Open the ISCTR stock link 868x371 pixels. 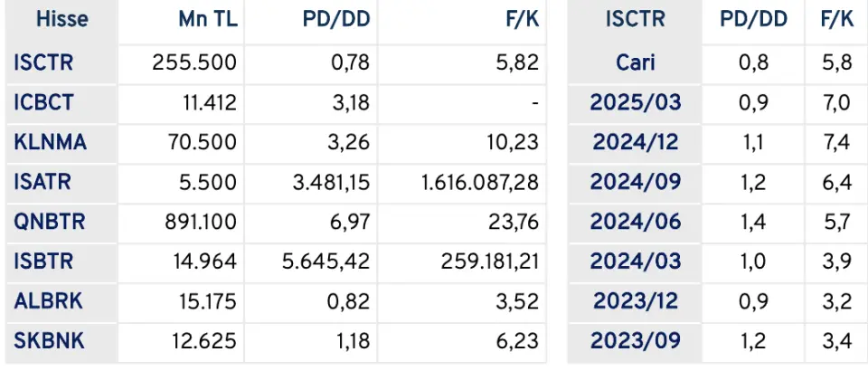coord(43,62)
